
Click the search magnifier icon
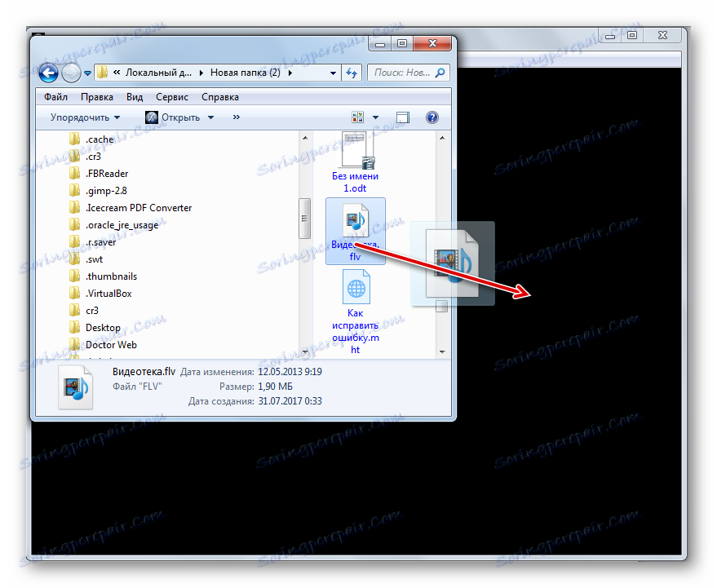click(440, 73)
